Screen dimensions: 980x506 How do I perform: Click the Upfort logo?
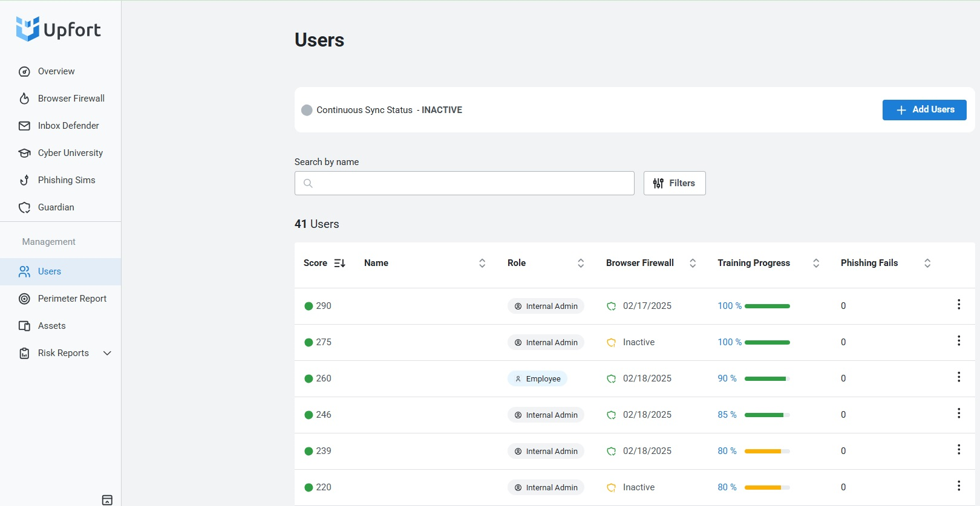58,29
